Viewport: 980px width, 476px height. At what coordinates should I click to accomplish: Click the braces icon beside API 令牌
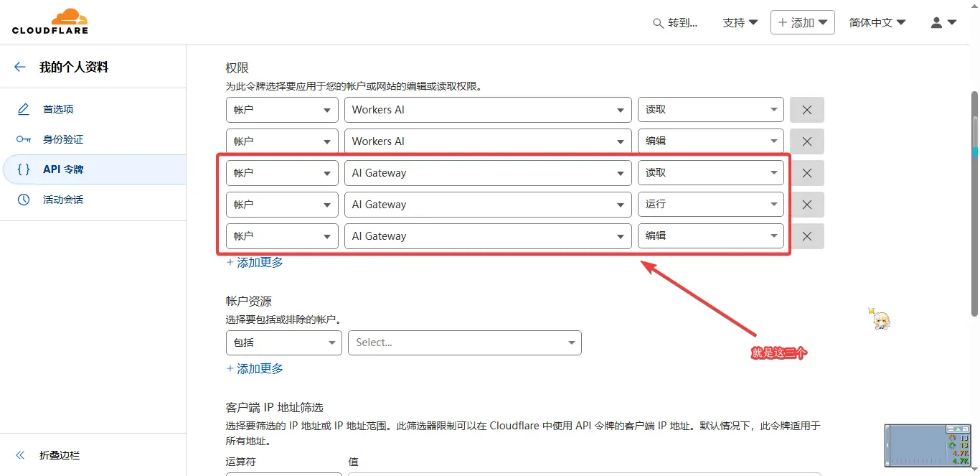24,169
